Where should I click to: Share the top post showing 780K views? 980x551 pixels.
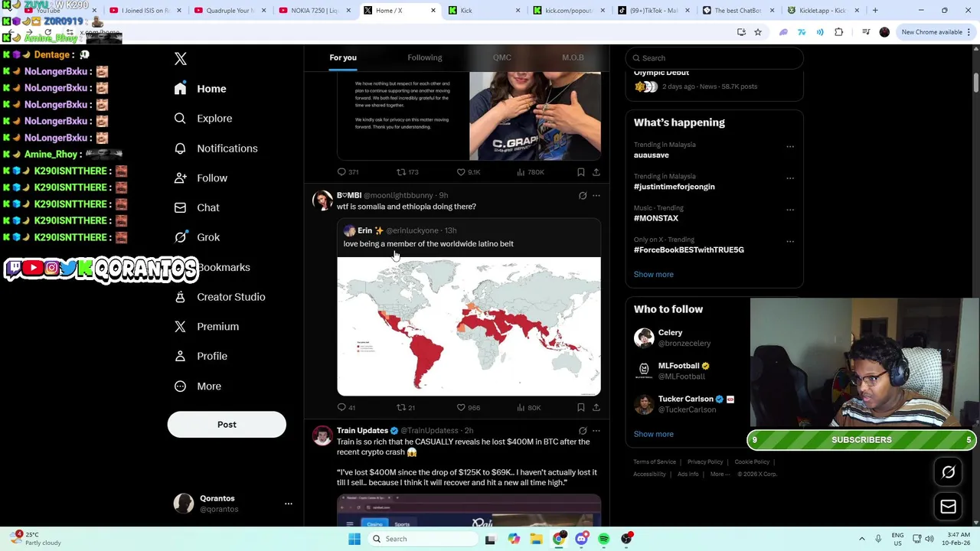pos(596,172)
